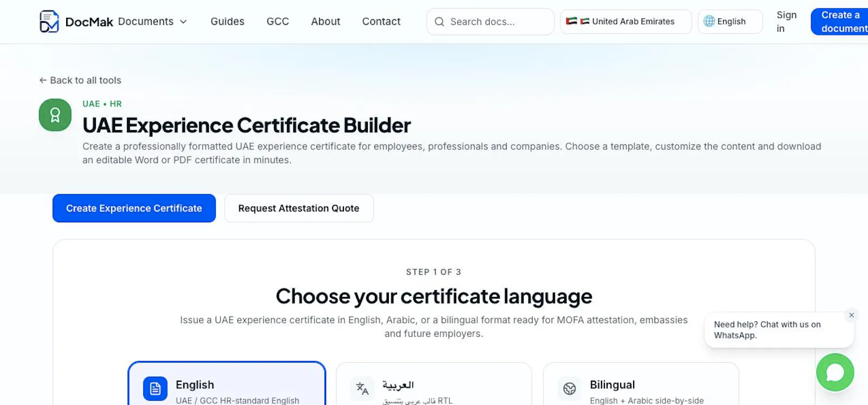
Task: Open the United Arab Emirates country selector
Action: click(626, 22)
